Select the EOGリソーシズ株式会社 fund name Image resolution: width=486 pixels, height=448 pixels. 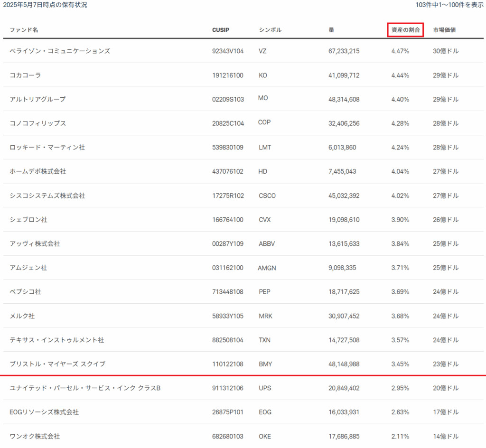click(x=44, y=412)
